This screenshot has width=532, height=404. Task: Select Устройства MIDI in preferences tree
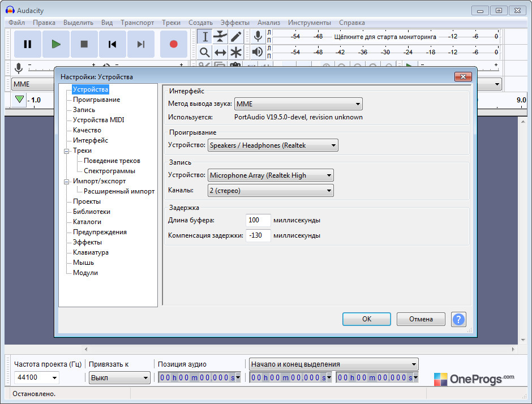pyautogui.click(x=98, y=120)
